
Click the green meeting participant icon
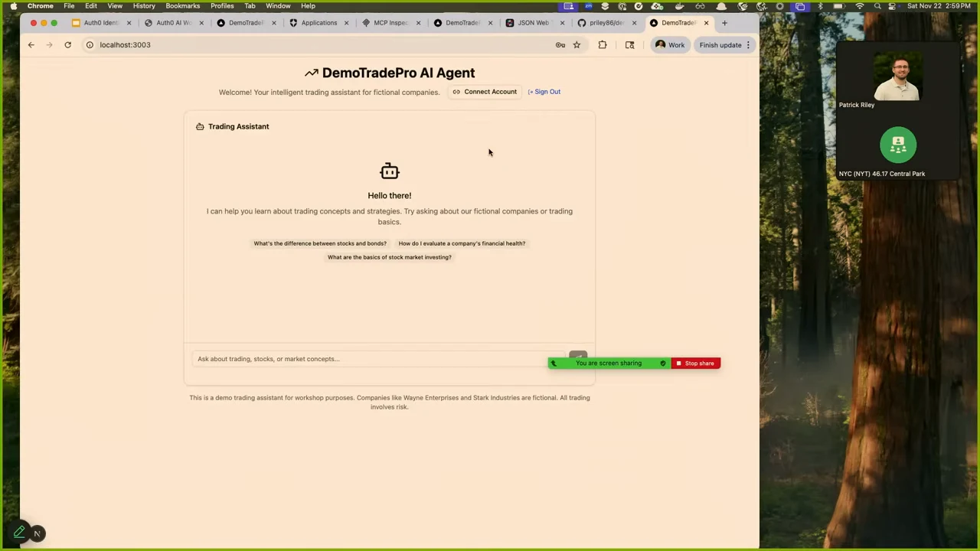point(898,145)
